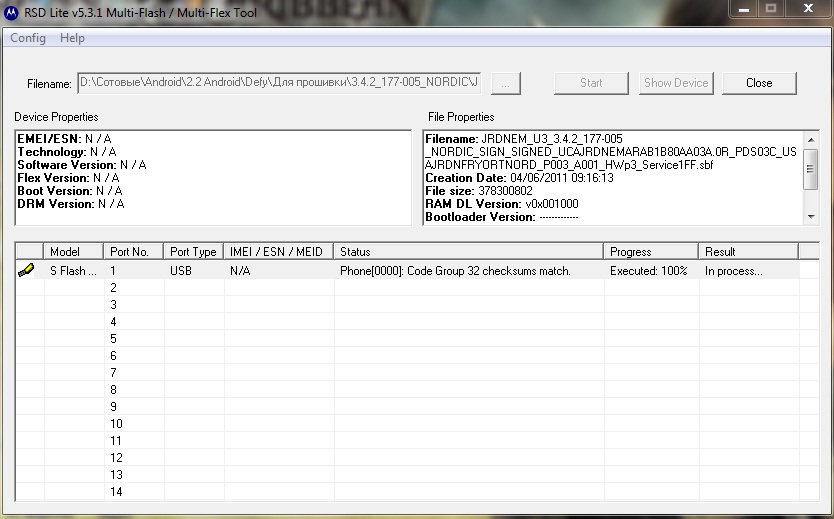Click the Result column header
The image size is (834, 519).
pyautogui.click(x=749, y=252)
